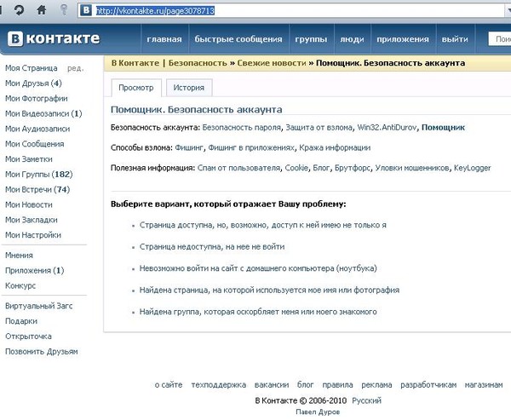The image size is (511, 420).
Task: Open Защита от взлома link
Action: pyautogui.click(x=319, y=128)
